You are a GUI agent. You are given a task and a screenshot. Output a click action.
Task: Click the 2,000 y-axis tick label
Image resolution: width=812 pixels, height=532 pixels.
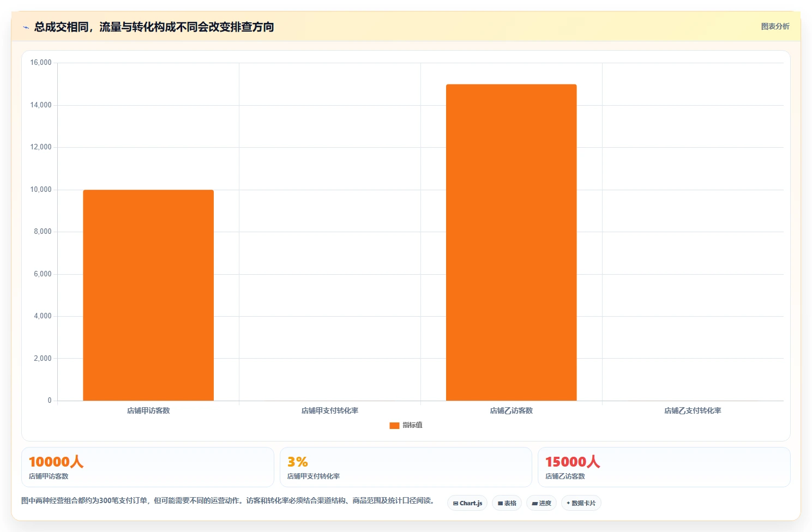[43, 359]
